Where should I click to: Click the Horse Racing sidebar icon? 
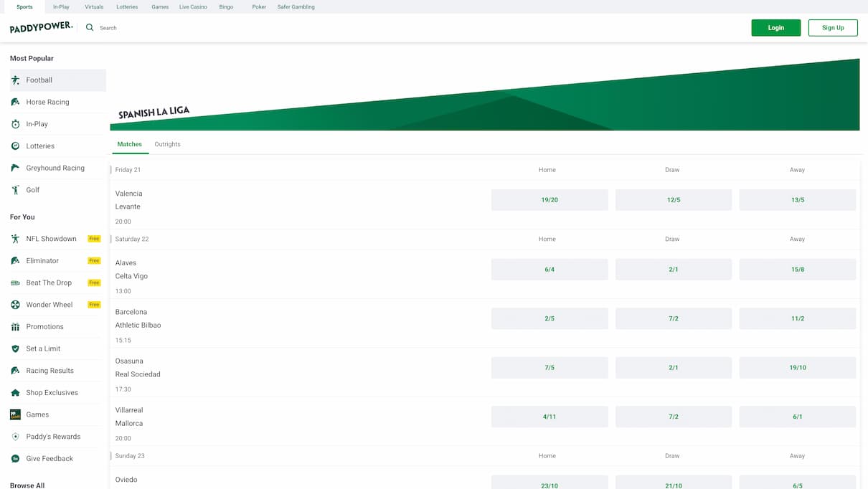15,102
